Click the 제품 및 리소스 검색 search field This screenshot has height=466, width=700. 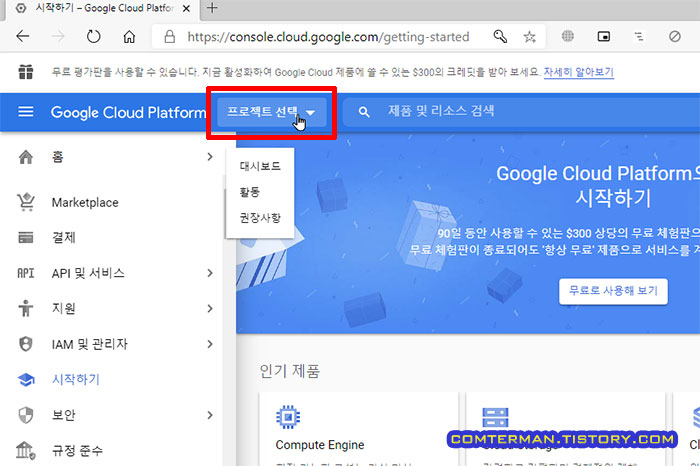click(521, 112)
